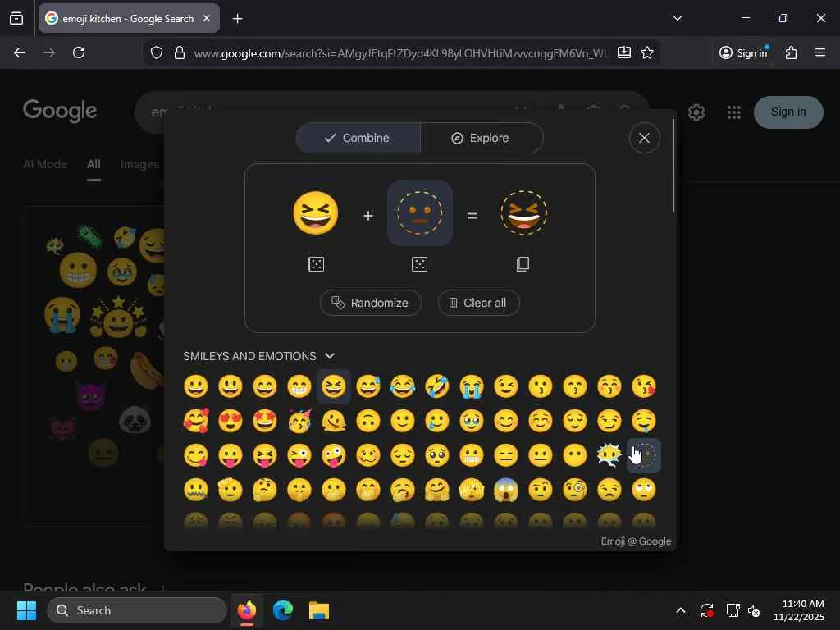840x630 pixels.
Task: Close the Emoji Kitchen dialog
Action: tap(644, 138)
